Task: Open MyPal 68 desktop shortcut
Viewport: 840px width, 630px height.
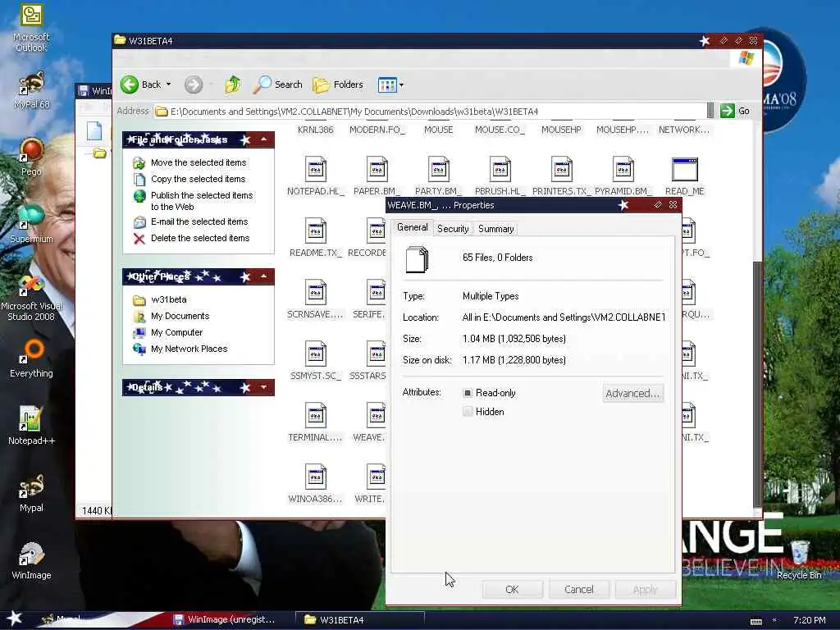Action: [x=31, y=90]
